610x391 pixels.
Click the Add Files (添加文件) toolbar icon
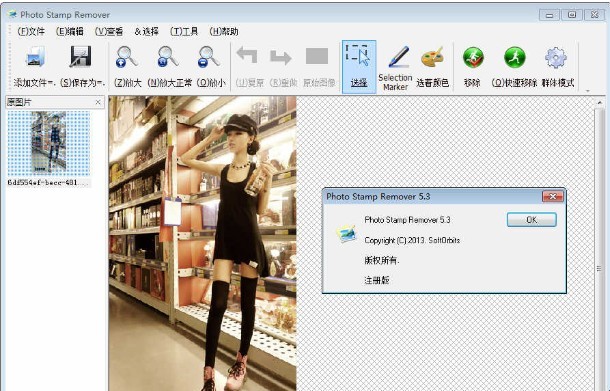[35, 57]
